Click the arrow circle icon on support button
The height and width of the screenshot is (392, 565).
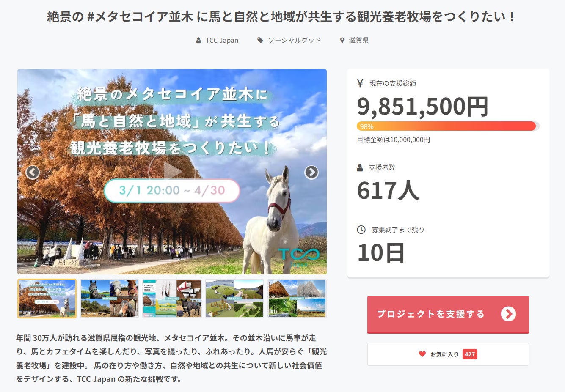[x=508, y=314]
